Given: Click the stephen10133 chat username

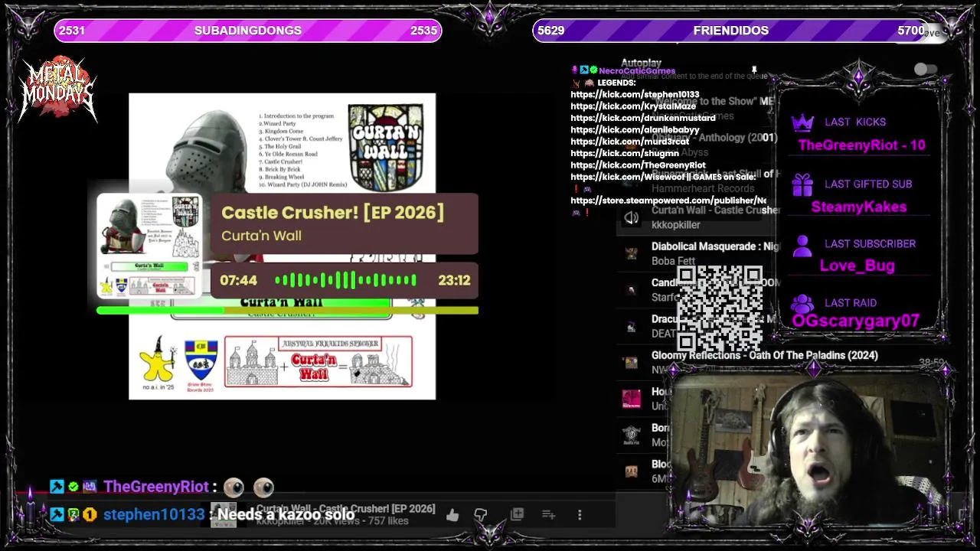Looking at the screenshot, I should 154,514.
